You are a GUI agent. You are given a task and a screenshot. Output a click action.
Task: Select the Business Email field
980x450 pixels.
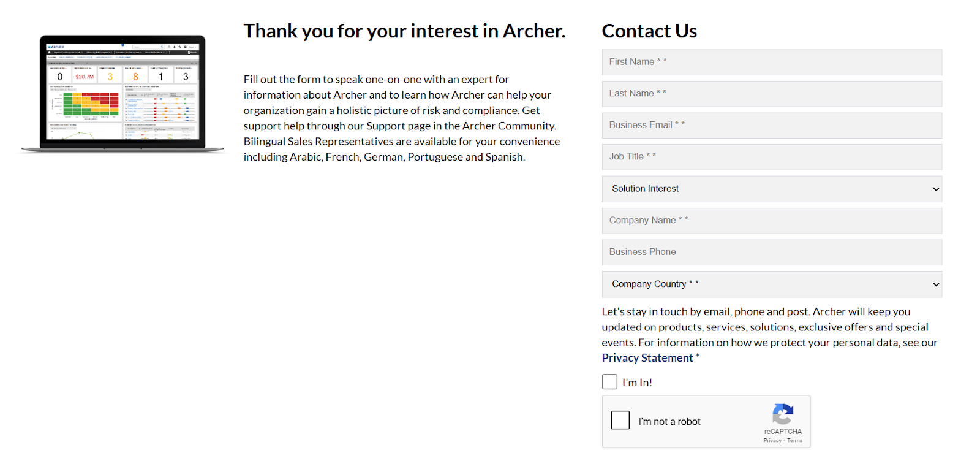(x=772, y=125)
